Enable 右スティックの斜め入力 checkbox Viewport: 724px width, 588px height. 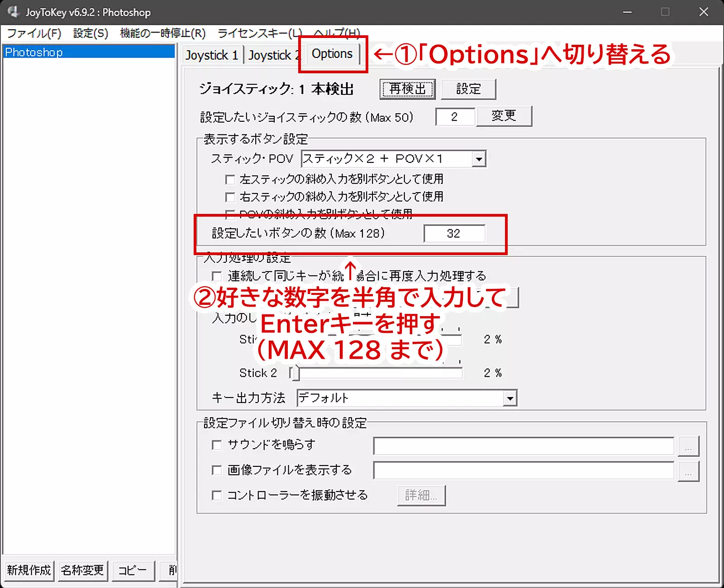[230, 197]
